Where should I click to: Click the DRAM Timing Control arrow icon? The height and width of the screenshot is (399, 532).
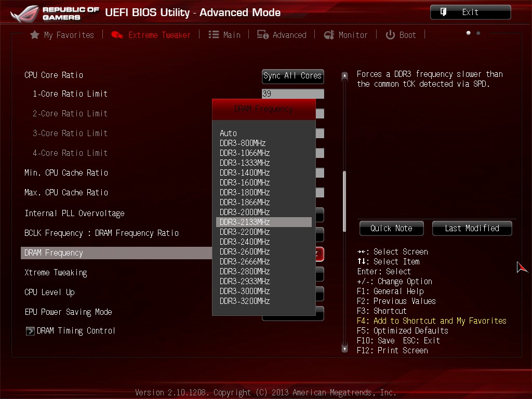click(x=30, y=331)
